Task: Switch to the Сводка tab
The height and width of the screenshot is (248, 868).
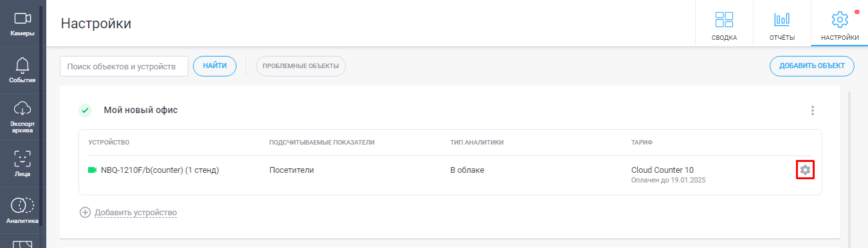Action: pyautogui.click(x=724, y=24)
